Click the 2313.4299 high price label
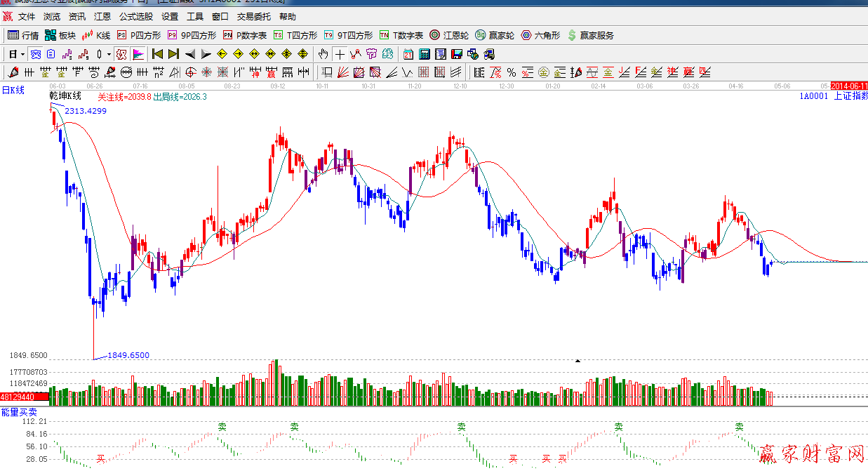The width and height of the screenshot is (868, 471). [86, 111]
